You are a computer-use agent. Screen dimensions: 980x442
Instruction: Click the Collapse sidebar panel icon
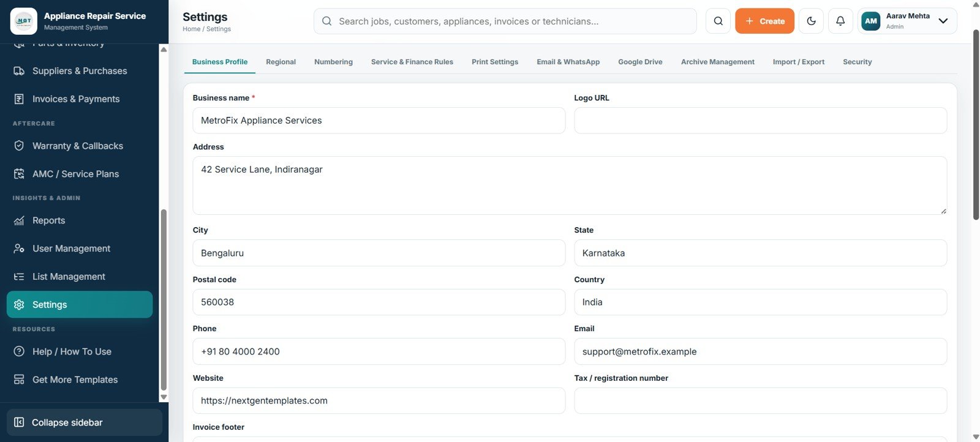tap(19, 422)
